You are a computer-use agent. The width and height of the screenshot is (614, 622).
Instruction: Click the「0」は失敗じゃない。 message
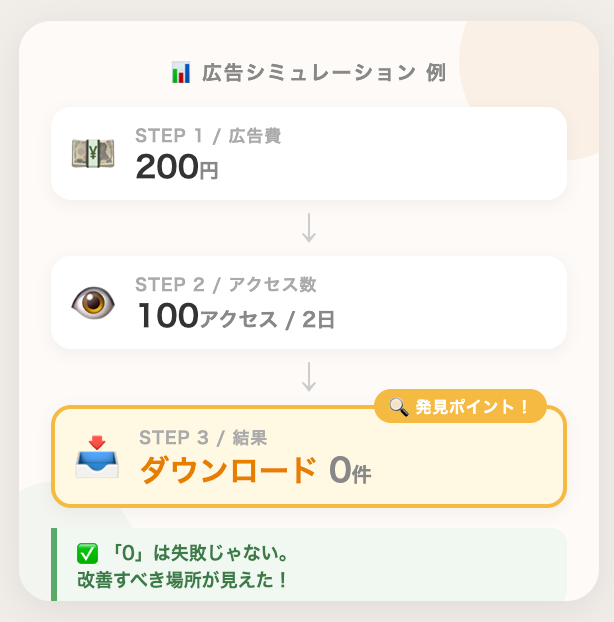coord(200,553)
